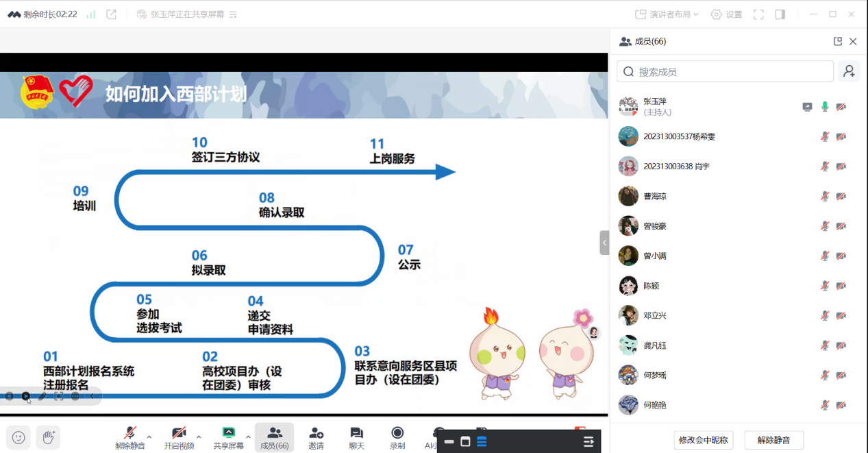The height and width of the screenshot is (453, 868).
Task: Open 设置 settings in the top bar
Action: (726, 14)
